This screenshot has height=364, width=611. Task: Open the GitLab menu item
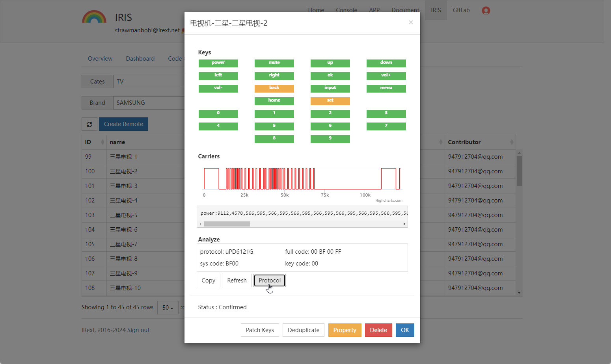click(x=461, y=10)
